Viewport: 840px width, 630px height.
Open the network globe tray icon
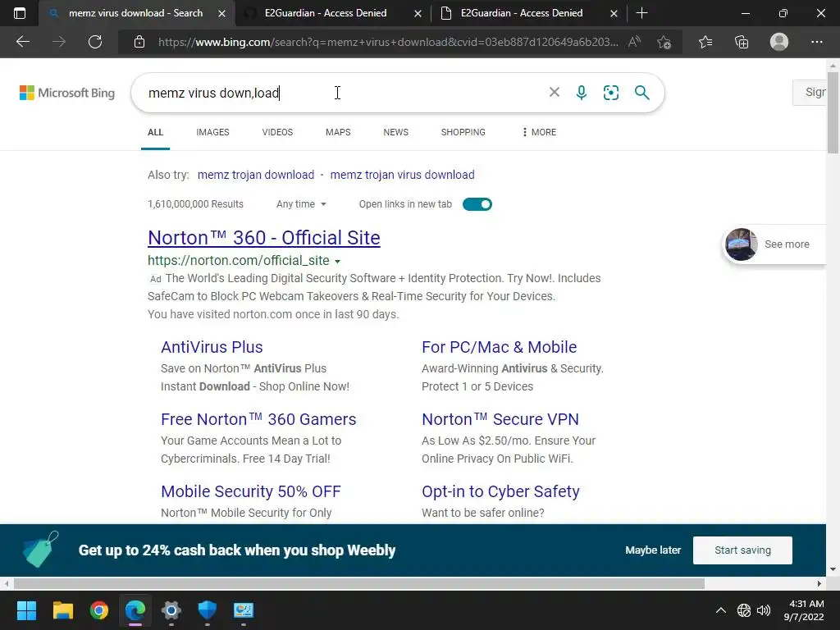743,610
